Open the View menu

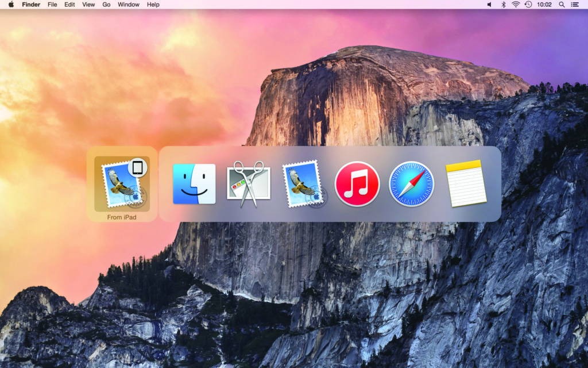(88, 5)
